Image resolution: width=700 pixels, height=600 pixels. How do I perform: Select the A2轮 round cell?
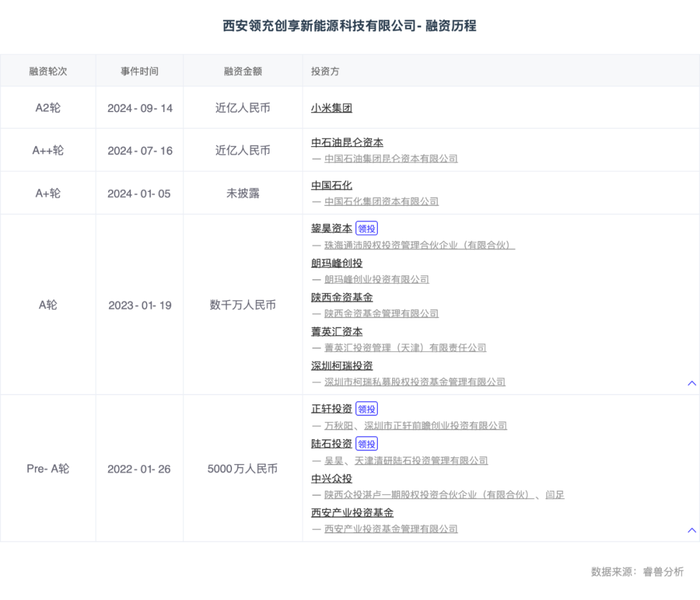tap(48, 108)
